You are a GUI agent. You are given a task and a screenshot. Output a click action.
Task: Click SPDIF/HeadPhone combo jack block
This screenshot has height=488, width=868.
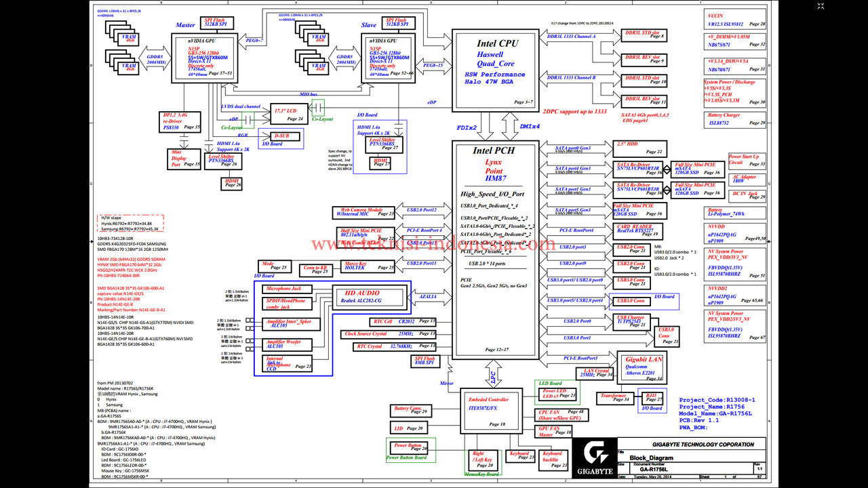289,303
